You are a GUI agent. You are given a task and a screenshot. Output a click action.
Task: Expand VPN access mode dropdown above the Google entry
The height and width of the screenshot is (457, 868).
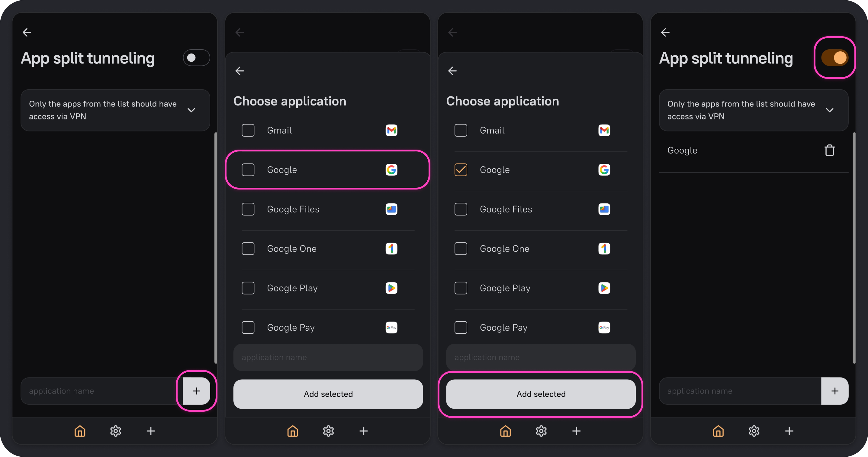pyautogui.click(x=829, y=110)
